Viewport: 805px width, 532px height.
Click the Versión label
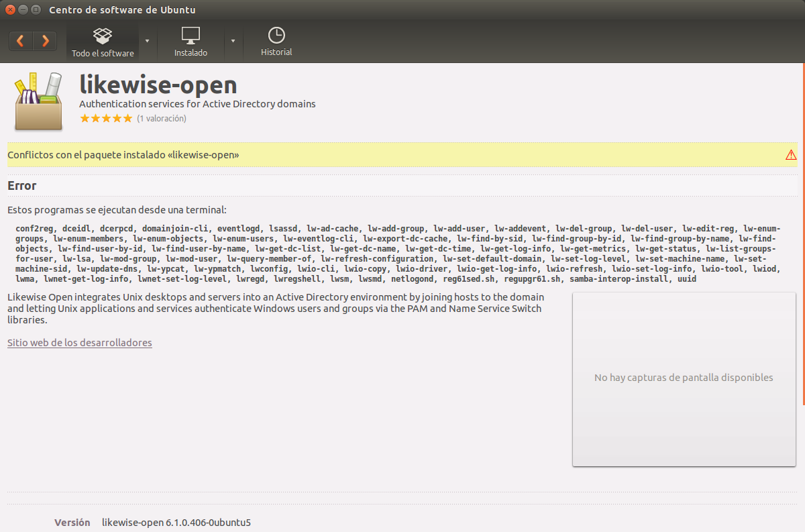[72, 523]
